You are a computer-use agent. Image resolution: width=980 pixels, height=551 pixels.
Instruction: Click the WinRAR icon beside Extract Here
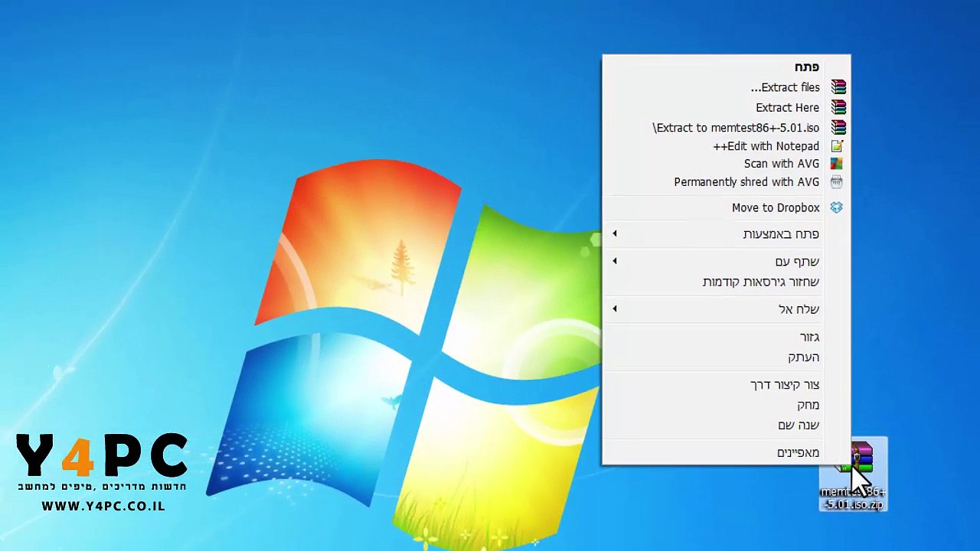[x=838, y=107]
